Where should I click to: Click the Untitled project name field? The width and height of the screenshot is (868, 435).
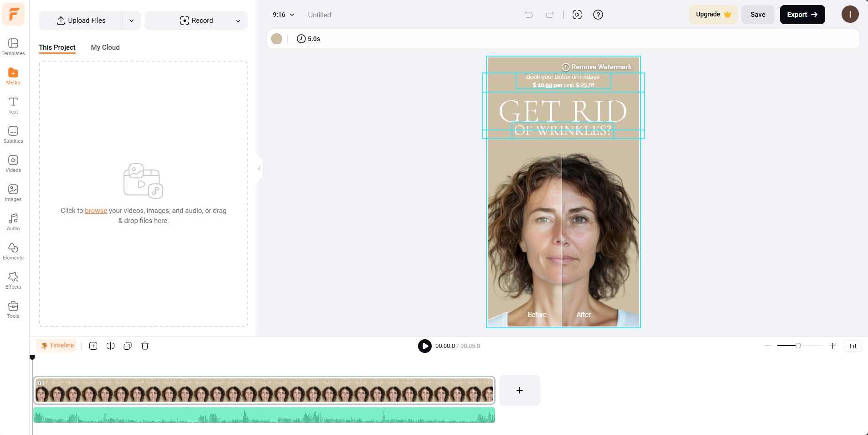320,15
